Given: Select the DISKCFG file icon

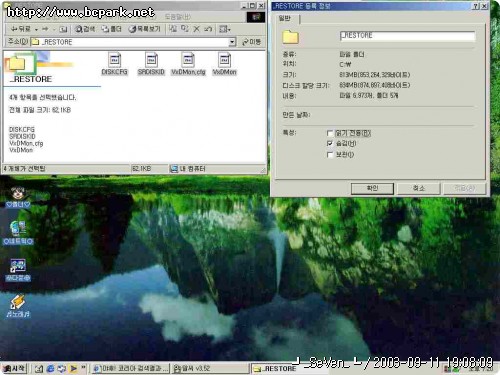Looking at the screenshot, I should [x=115, y=64].
